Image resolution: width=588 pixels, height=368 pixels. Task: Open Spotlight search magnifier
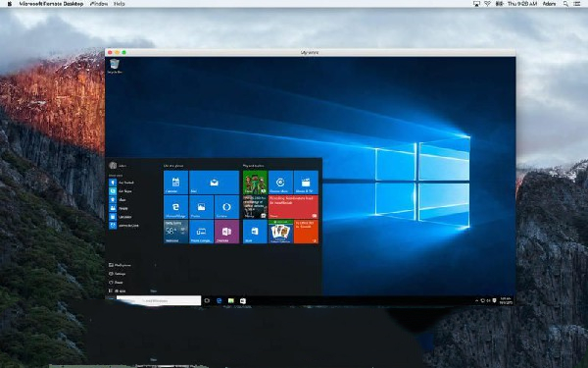click(x=565, y=4)
